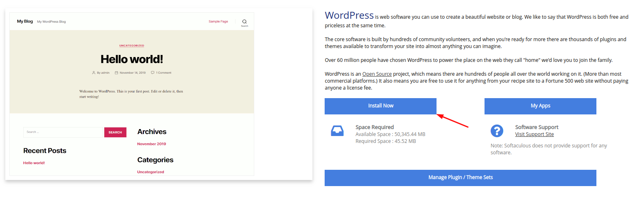Open the Hello world! recent post link
Screen dimensions: 644x204
click(34, 163)
